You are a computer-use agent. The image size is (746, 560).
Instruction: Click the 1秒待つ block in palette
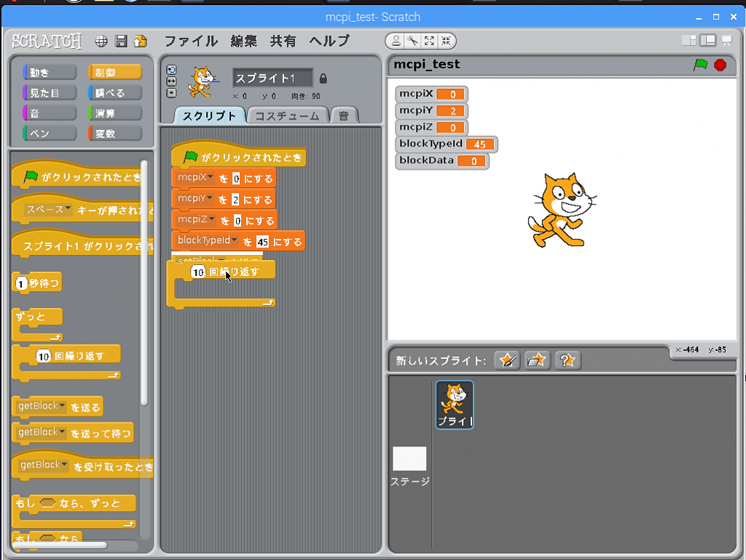click(x=37, y=283)
